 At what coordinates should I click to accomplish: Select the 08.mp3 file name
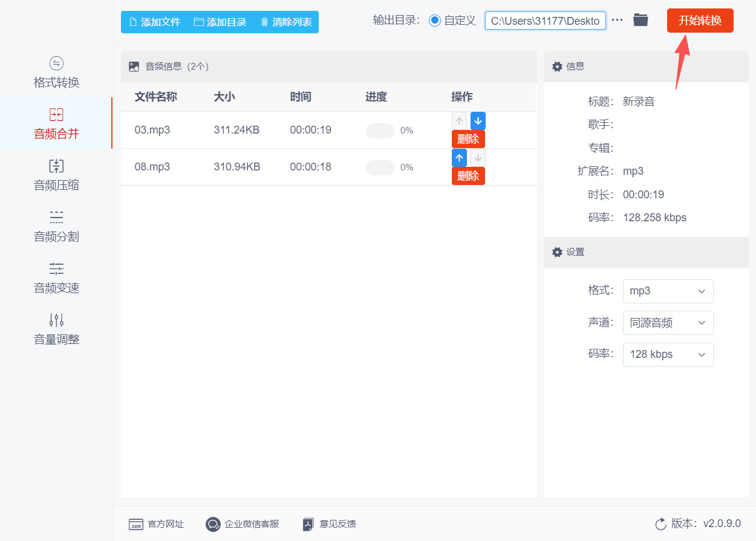point(152,167)
